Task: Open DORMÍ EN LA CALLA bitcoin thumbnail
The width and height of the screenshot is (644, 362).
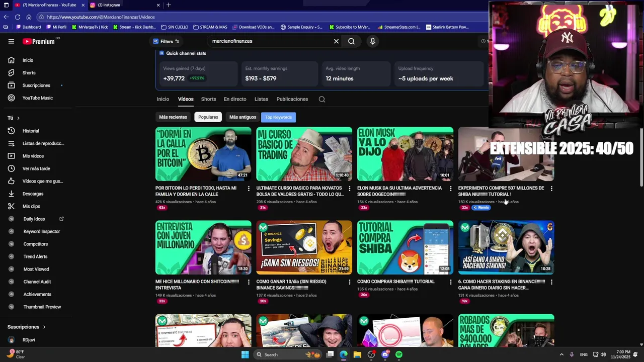Action: click(203, 154)
